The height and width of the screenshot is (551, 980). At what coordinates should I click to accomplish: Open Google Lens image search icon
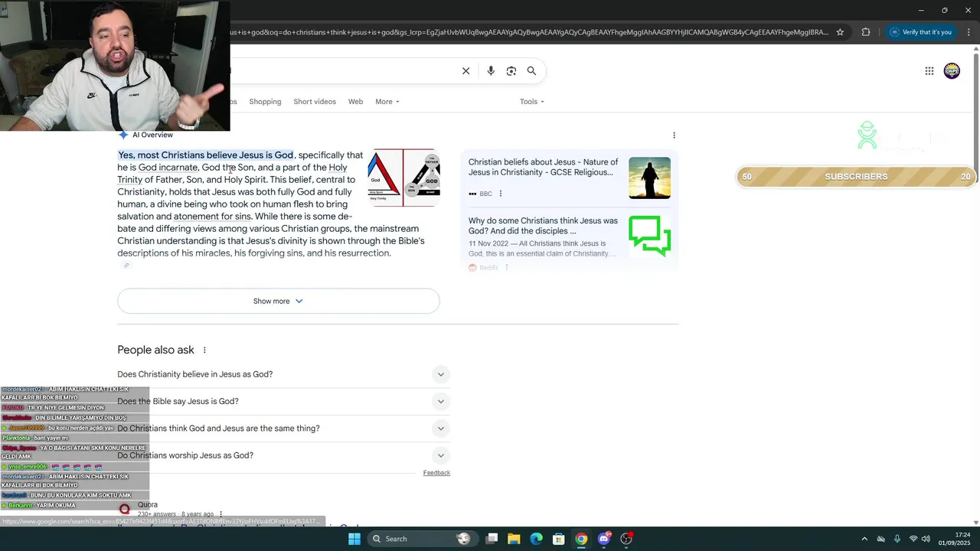pos(511,71)
